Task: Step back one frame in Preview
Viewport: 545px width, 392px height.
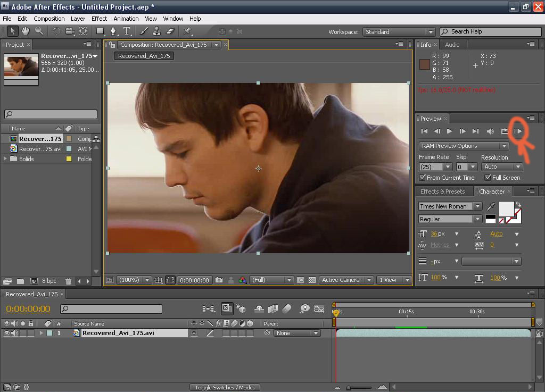Action: pyautogui.click(x=437, y=131)
